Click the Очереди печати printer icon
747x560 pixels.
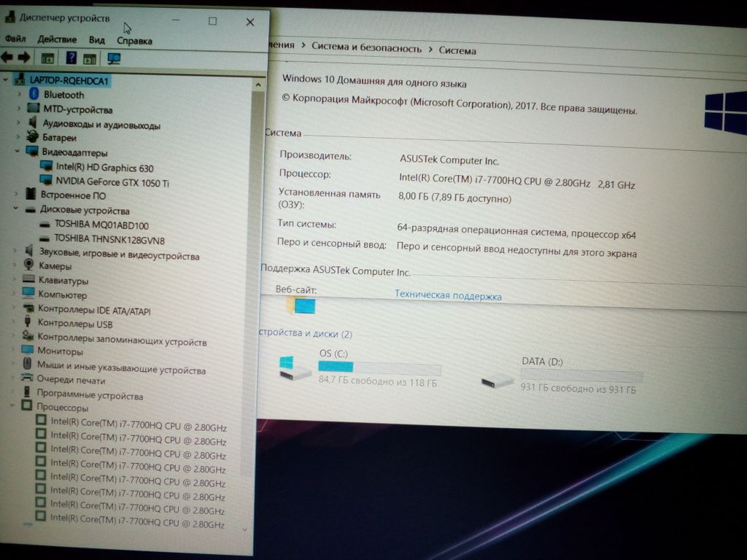coord(27,378)
